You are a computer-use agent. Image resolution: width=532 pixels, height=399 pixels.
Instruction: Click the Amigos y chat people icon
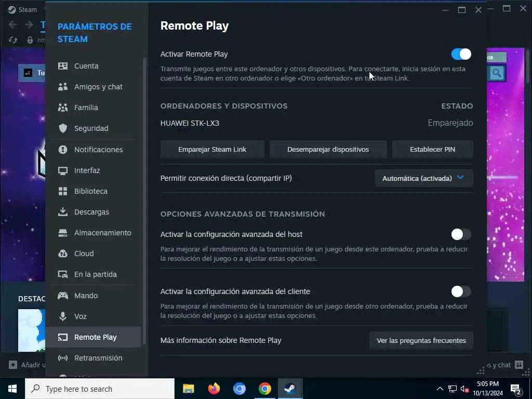[63, 87]
